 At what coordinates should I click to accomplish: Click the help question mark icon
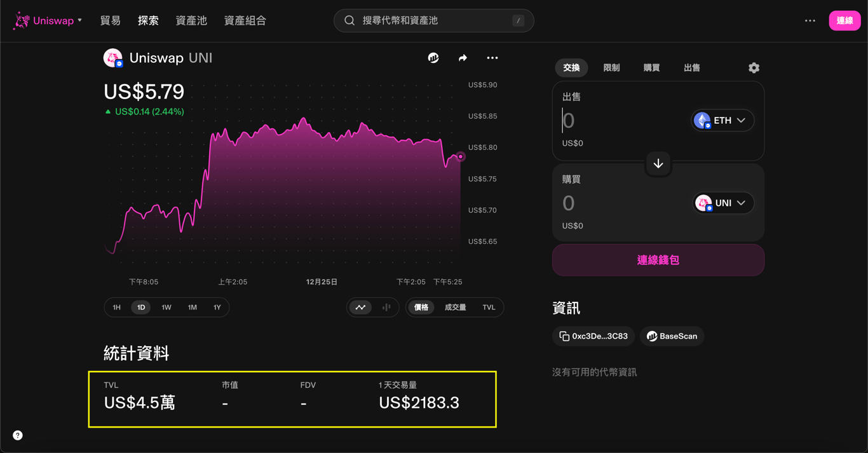[x=18, y=435]
